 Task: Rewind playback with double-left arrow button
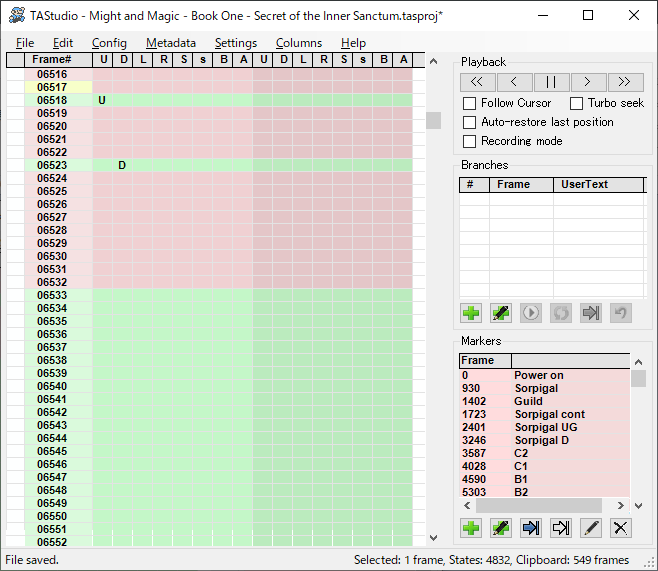(x=478, y=82)
